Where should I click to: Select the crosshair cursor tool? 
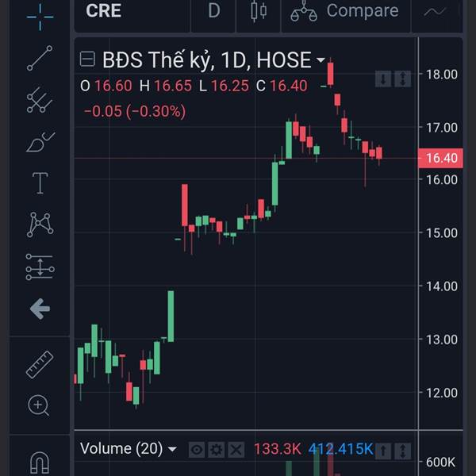(40, 17)
